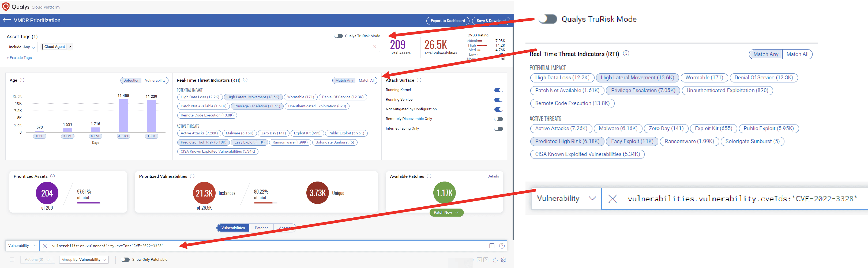Click Ransomware (1.99K) chip in enlarged callout
The image size is (868, 268).
coord(689,141)
